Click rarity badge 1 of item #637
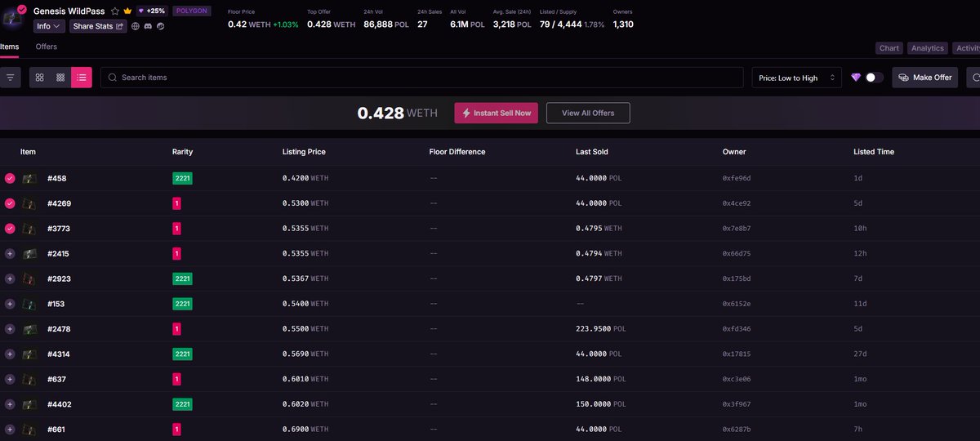 click(x=176, y=379)
